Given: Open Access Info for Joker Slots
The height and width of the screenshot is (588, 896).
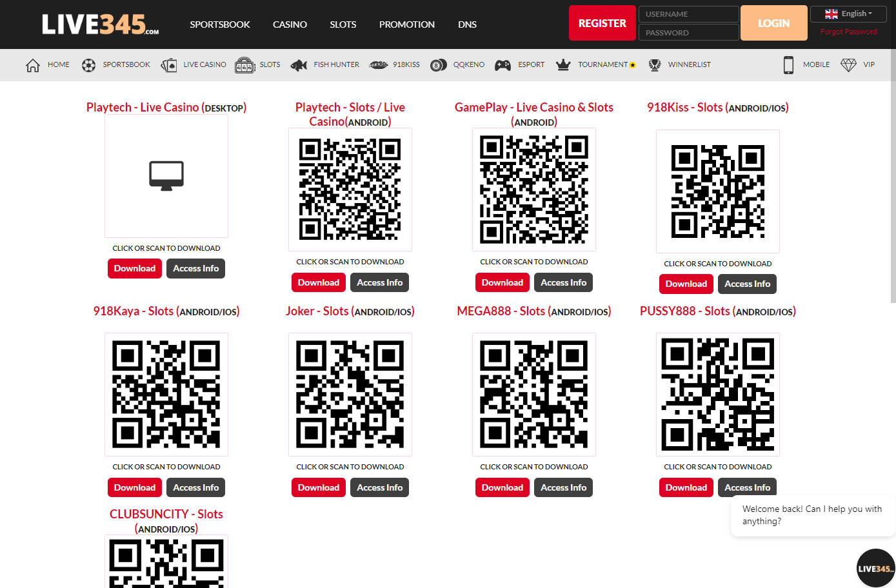Looking at the screenshot, I should (380, 487).
